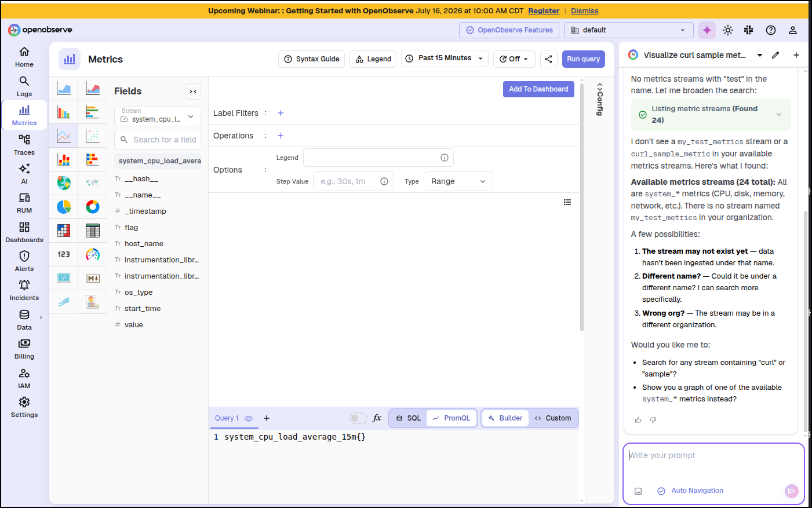Dismiss the webinar banner
Screen dimensions: 812x508
coord(585,10)
